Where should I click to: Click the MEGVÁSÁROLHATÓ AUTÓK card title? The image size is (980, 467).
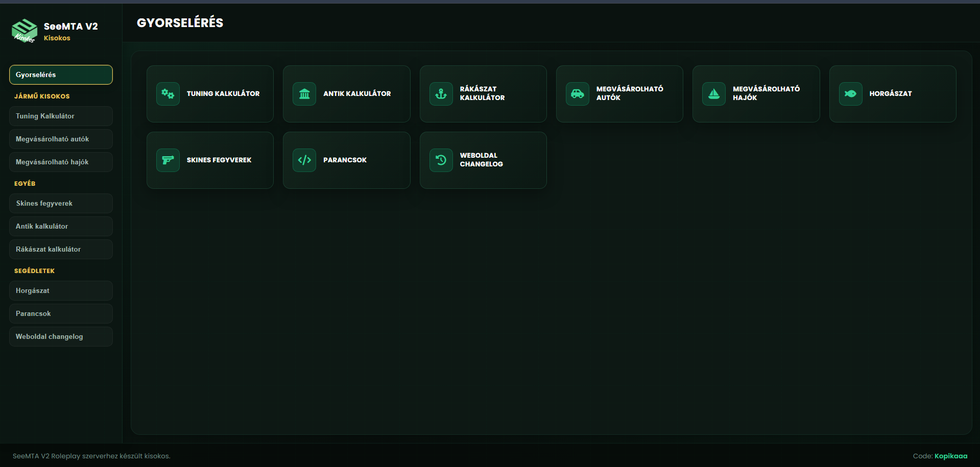(630, 93)
